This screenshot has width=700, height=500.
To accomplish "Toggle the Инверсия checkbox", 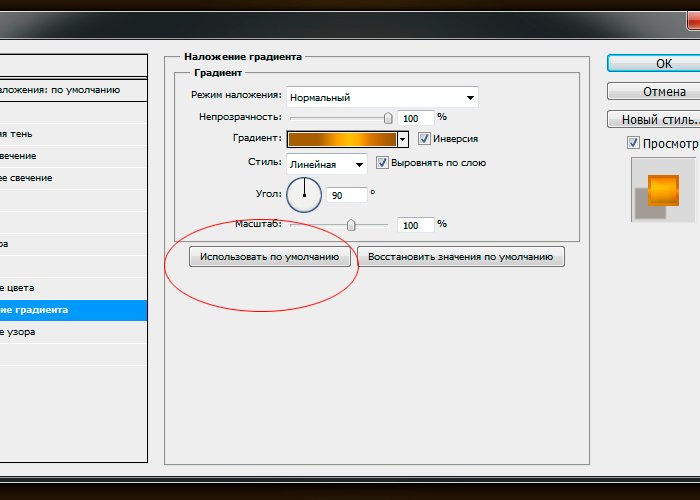I will (x=425, y=139).
